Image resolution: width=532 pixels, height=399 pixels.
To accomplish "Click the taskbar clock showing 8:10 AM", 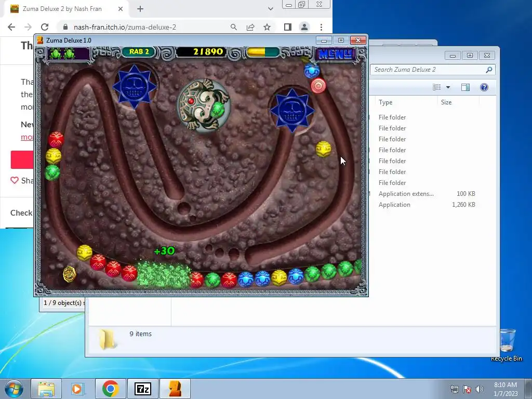I will tap(506, 389).
